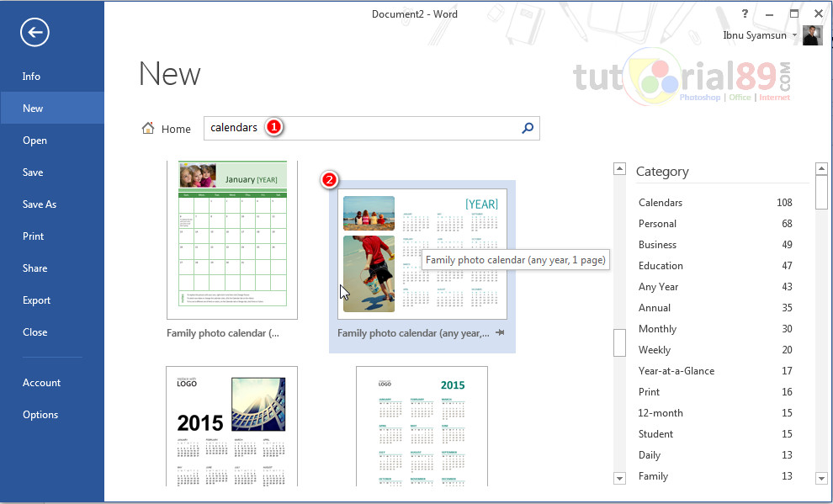Open the Info page
833x504 pixels.
tap(31, 77)
